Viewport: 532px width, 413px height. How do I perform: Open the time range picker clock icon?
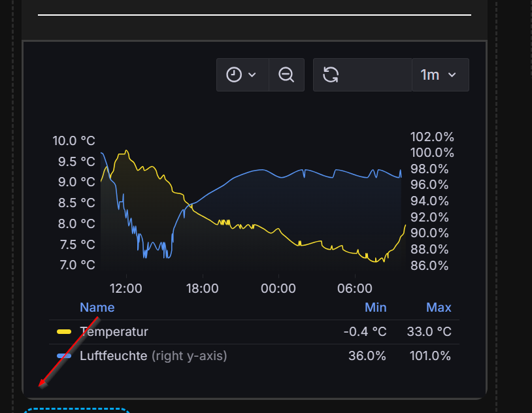[x=234, y=74]
